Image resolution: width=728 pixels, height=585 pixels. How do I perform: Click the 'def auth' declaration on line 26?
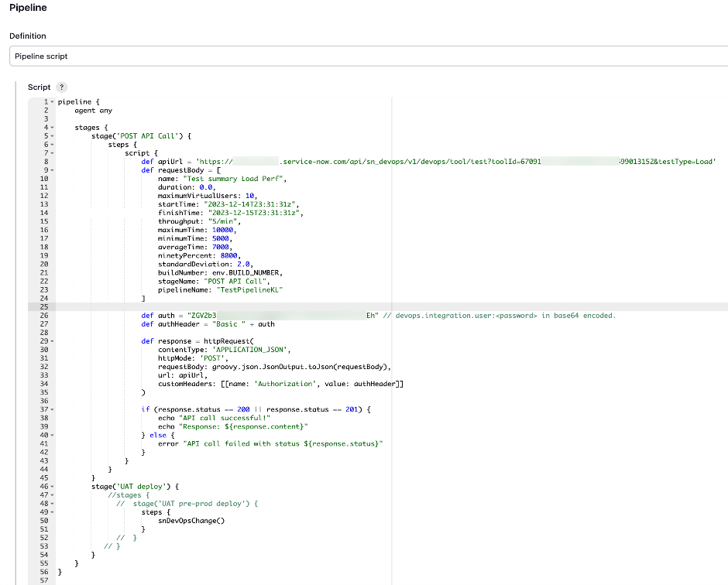[158, 316]
